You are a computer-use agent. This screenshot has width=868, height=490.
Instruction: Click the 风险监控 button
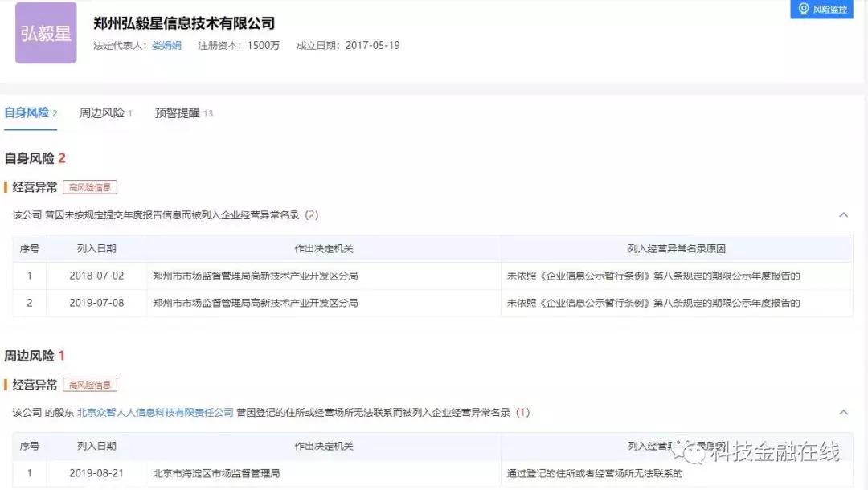(x=822, y=10)
